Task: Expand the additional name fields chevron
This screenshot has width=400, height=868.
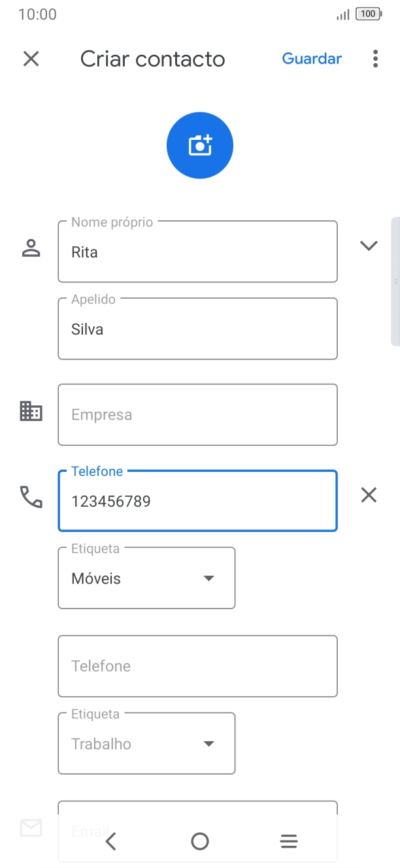Action: [369, 246]
